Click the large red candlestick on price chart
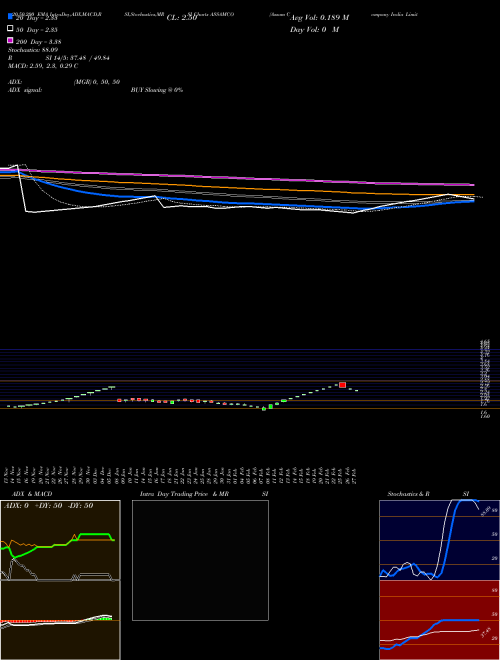Screen dimensions: 500x660 pos(343,385)
